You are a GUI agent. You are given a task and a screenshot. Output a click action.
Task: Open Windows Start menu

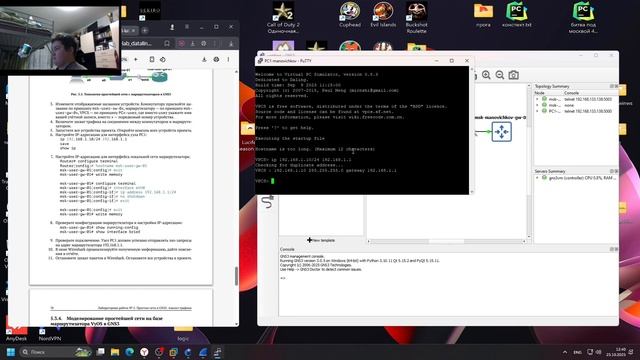click(x=11, y=352)
